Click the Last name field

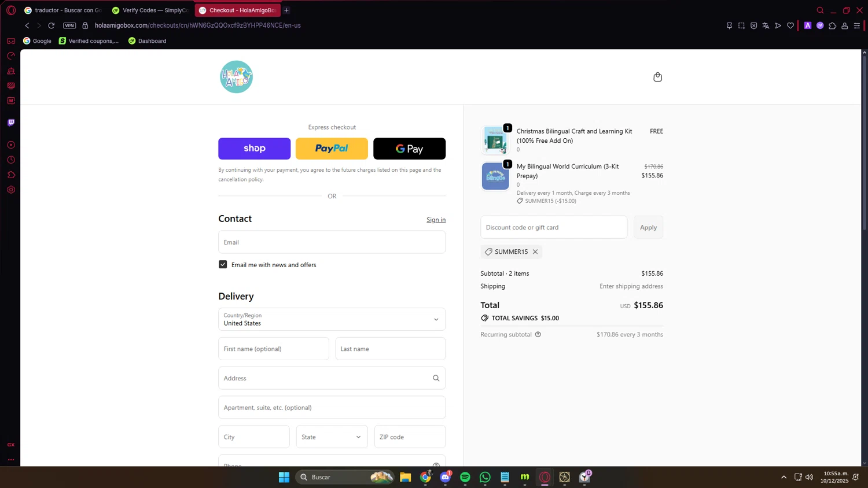[390, 349]
